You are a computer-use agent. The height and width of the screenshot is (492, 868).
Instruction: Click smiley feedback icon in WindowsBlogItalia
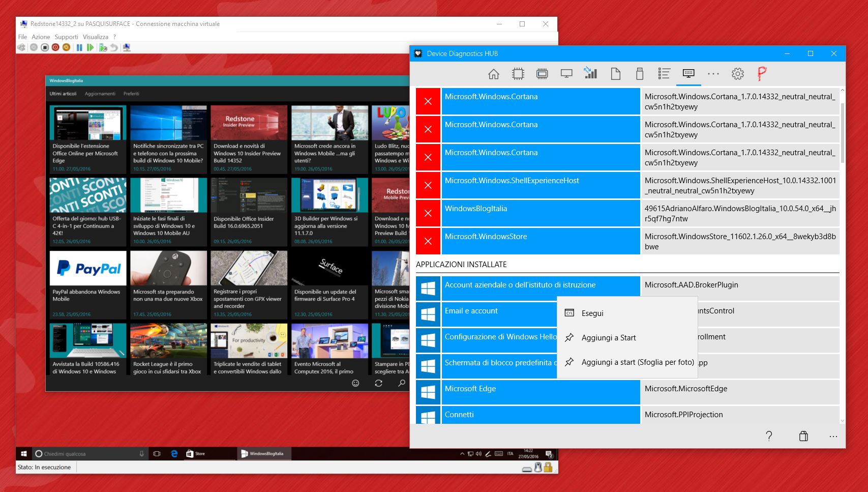pos(355,383)
